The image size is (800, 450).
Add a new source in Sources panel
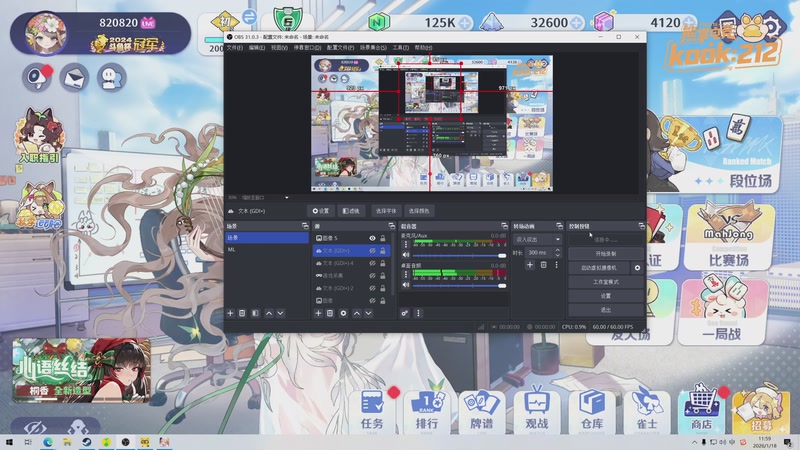(x=318, y=313)
